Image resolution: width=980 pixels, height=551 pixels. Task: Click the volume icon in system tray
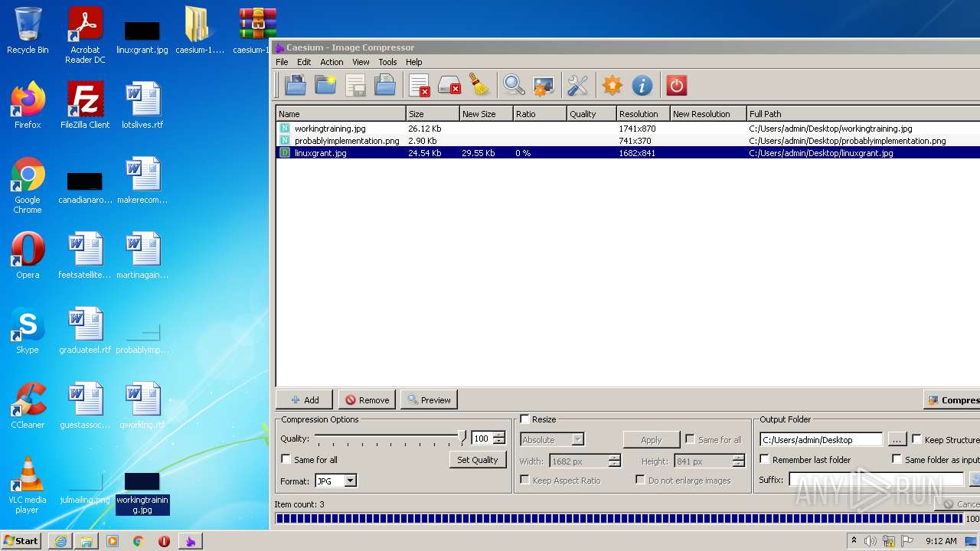pos(871,541)
